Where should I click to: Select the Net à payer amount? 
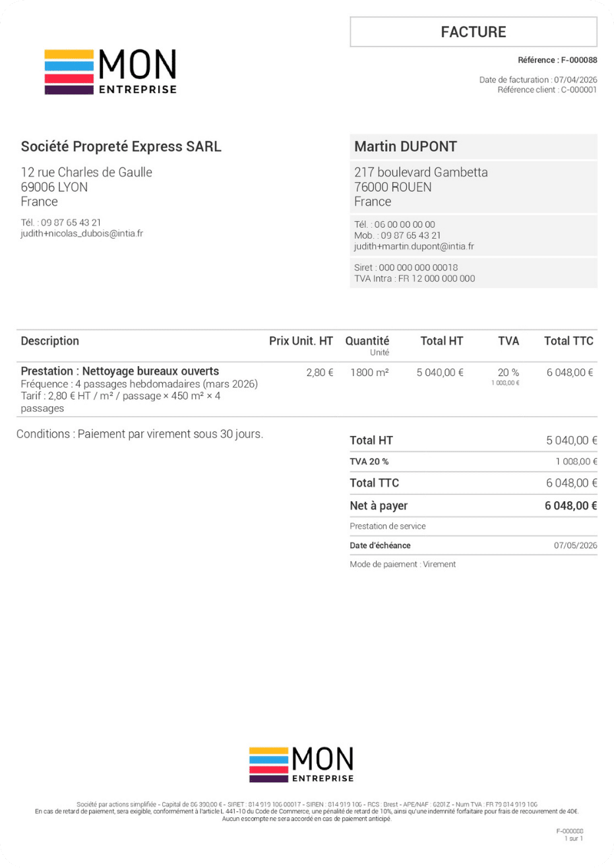click(x=571, y=506)
